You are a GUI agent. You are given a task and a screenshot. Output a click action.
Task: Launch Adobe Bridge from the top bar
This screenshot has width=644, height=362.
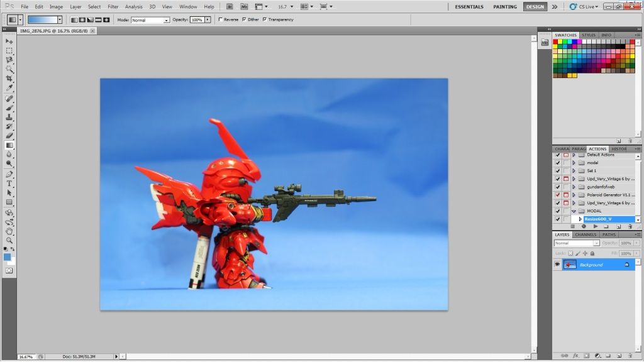230,6
